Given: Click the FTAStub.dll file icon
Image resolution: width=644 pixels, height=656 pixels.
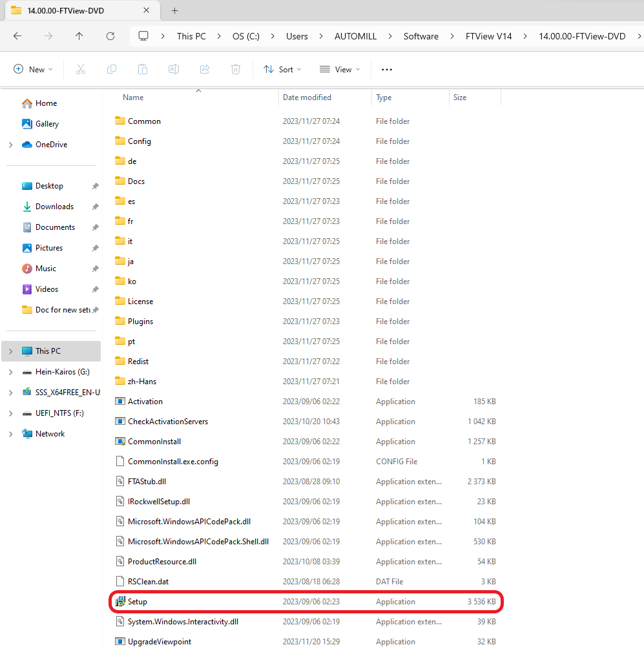Looking at the screenshot, I should pos(120,482).
